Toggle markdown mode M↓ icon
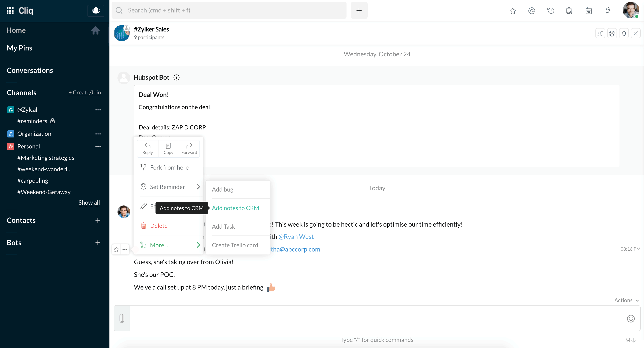Screen dimensions: 644x348 [x=630, y=340]
